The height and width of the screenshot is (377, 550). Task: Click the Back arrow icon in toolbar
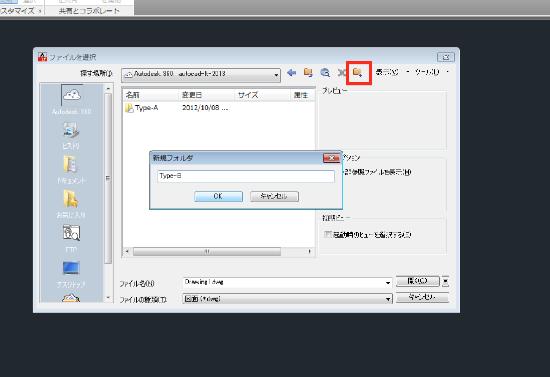click(291, 73)
